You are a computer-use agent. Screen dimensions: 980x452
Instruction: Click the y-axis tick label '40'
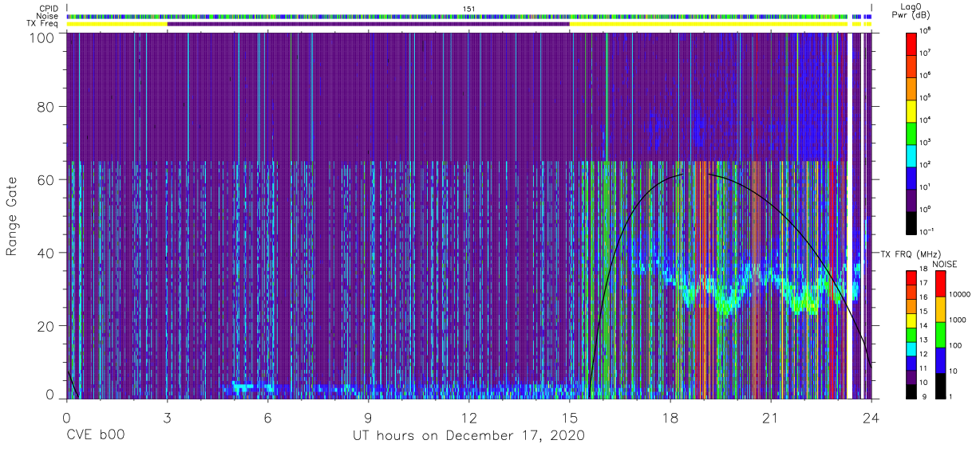47,253
